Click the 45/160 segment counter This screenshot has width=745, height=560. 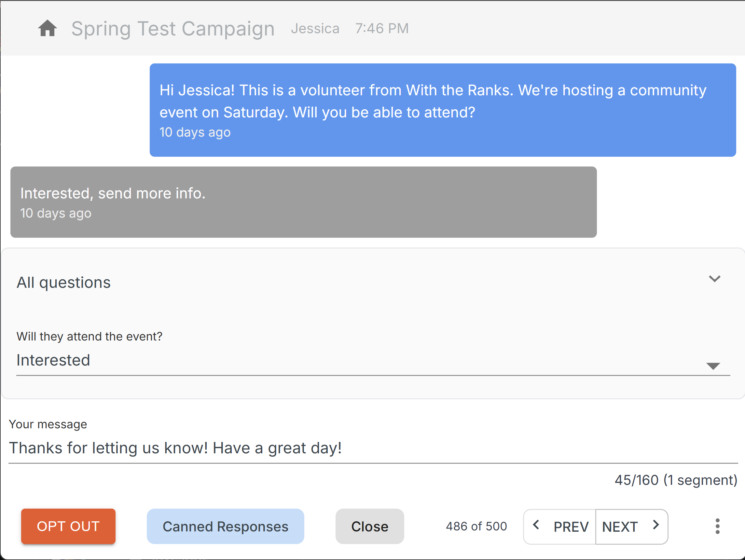(x=676, y=480)
